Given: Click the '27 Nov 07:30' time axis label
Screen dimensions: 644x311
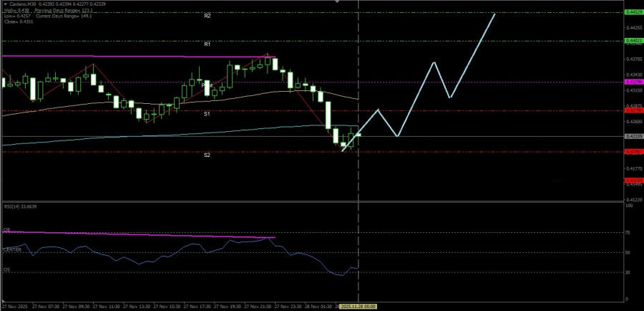Looking at the screenshot, I should coord(47,307).
